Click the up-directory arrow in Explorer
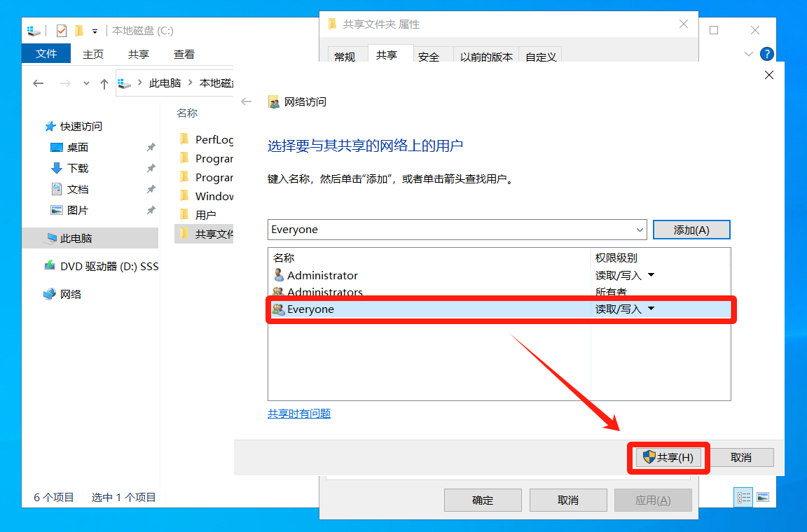Screen dimensions: 807x532 [x=104, y=83]
